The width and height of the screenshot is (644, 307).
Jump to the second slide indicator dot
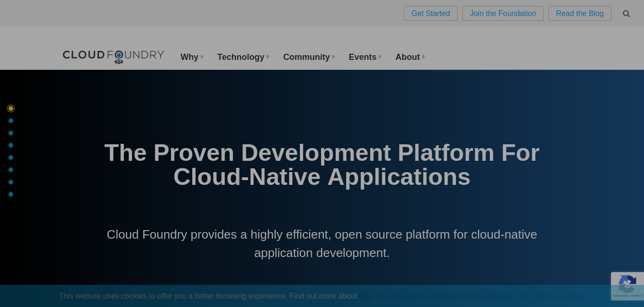[11, 121]
